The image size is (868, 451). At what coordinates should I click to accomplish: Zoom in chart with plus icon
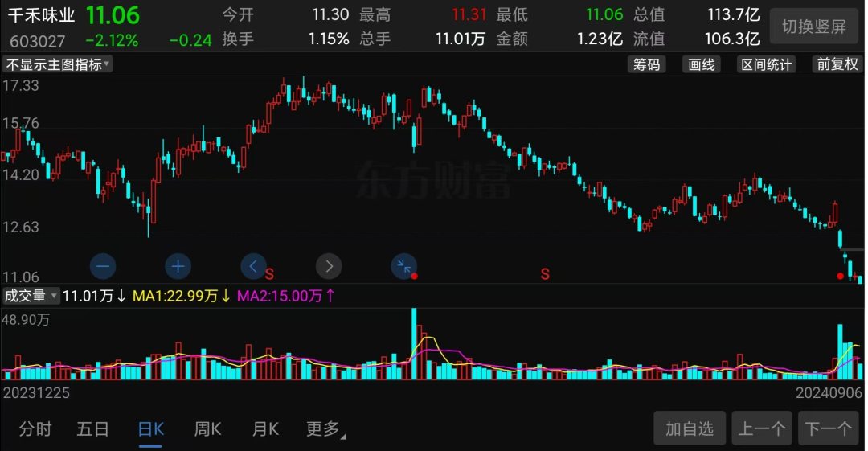[178, 267]
